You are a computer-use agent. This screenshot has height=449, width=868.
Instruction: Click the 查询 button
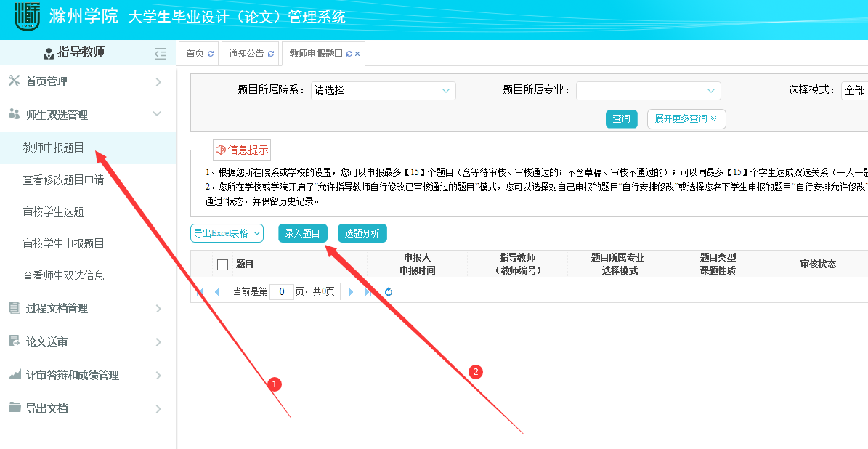tap(621, 119)
